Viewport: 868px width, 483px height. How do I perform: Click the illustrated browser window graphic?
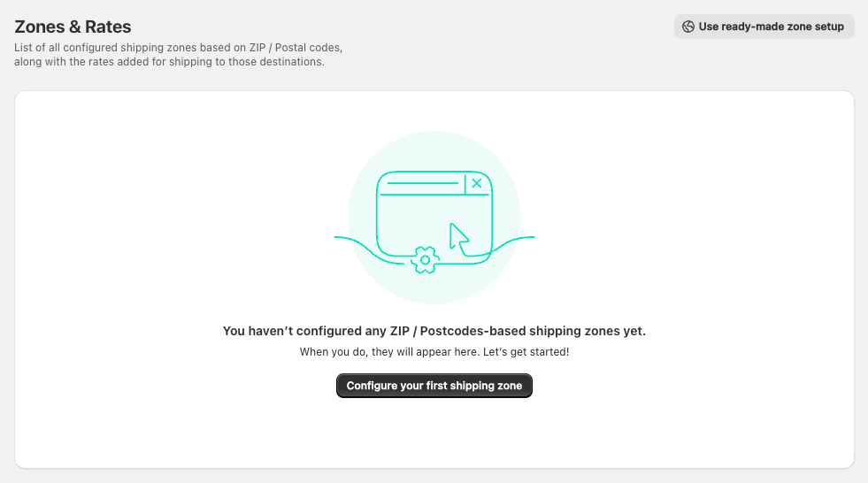(x=416, y=221)
